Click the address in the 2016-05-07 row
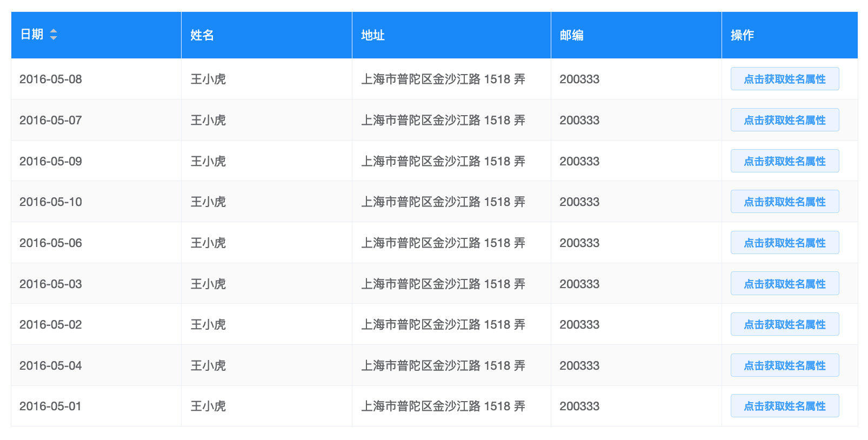Screen dimensions: 868x440 click(443, 120)
